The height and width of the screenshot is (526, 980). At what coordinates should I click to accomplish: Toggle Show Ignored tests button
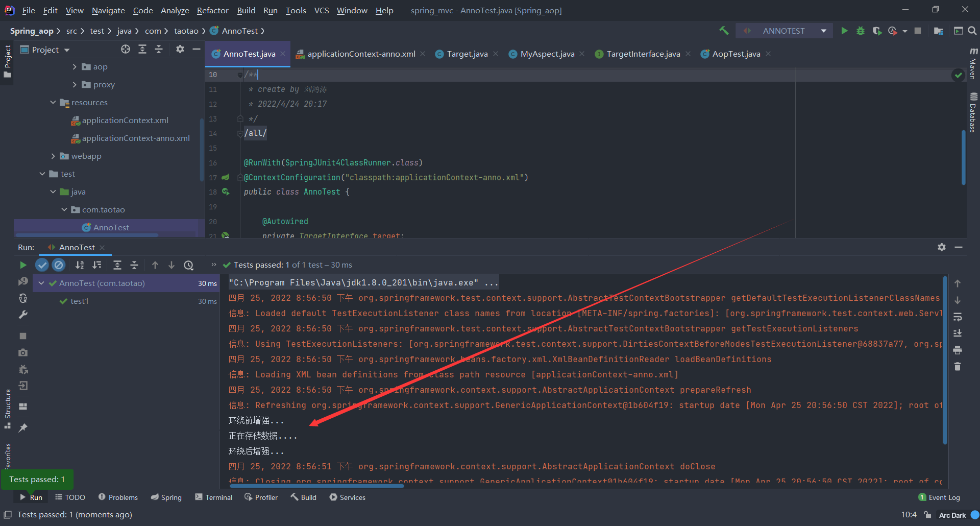59,265
